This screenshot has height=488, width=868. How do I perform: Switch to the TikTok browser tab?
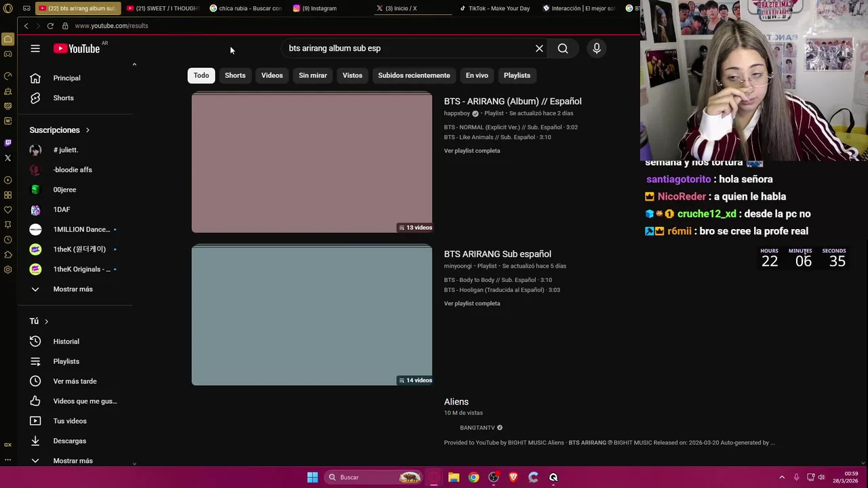click(x=495, y=8)
